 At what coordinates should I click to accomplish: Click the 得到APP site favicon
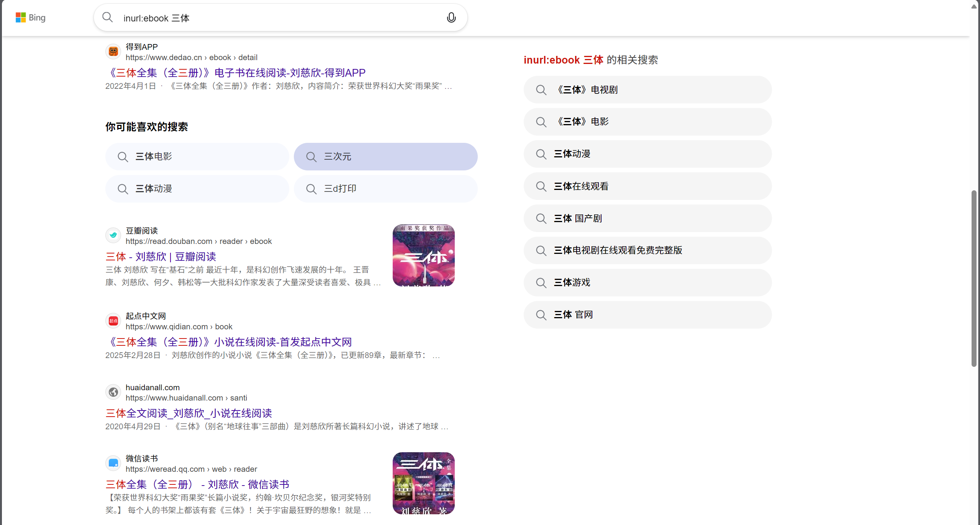(113, 51)
